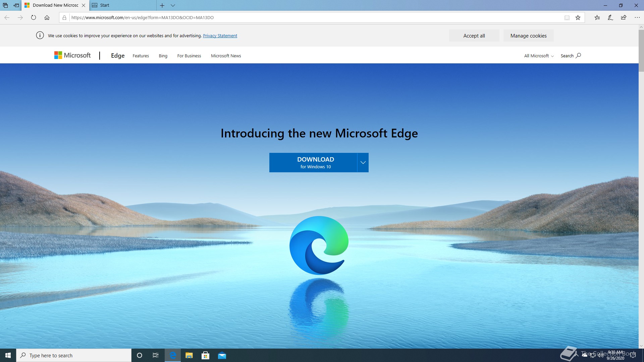Open Microsoft News menu item

coord(226,56)
